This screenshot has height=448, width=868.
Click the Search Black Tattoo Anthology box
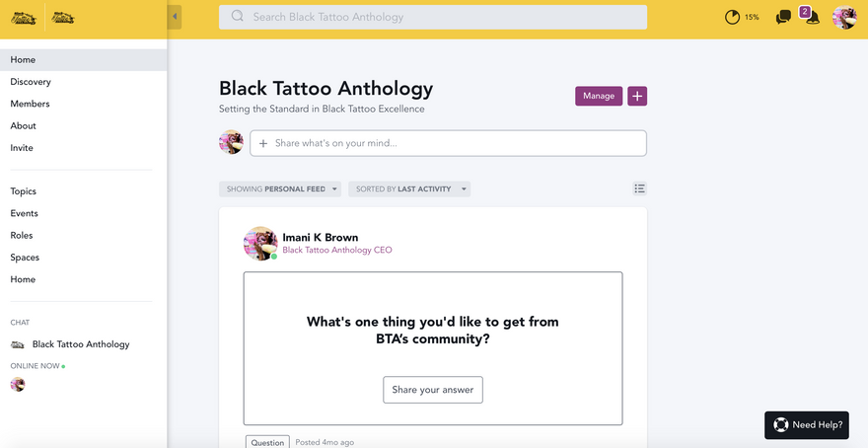click(x=433, y=17)
